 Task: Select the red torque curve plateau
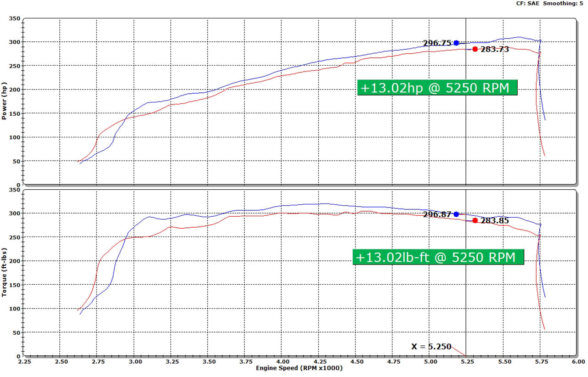pyautogui.click(x=322, y=213)
